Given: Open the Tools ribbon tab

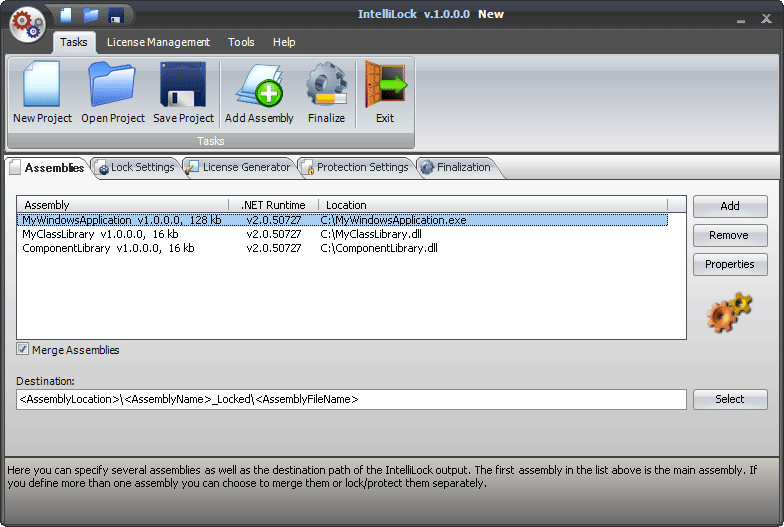Looking at the screenshot, I should (241, 42).
